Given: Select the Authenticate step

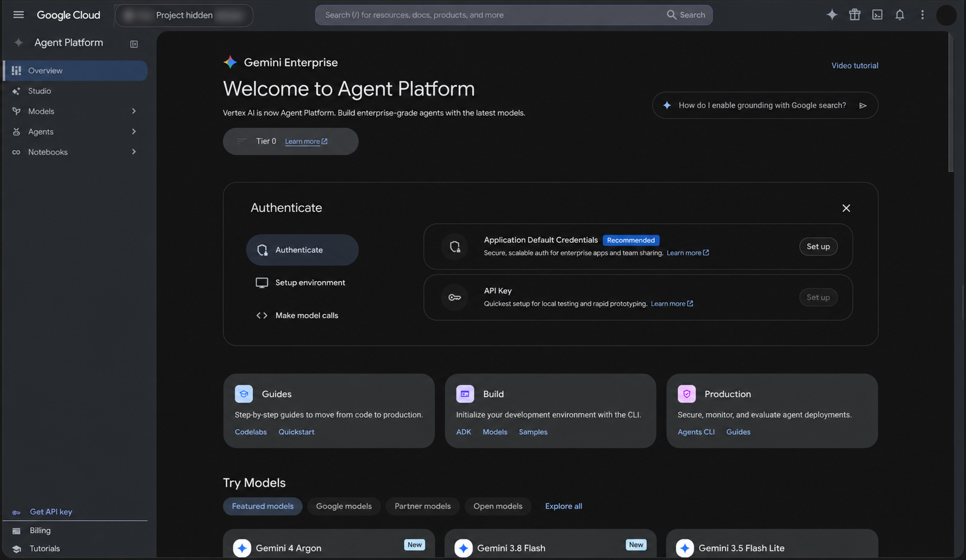Looking at the screenshot, I should 302,250.
